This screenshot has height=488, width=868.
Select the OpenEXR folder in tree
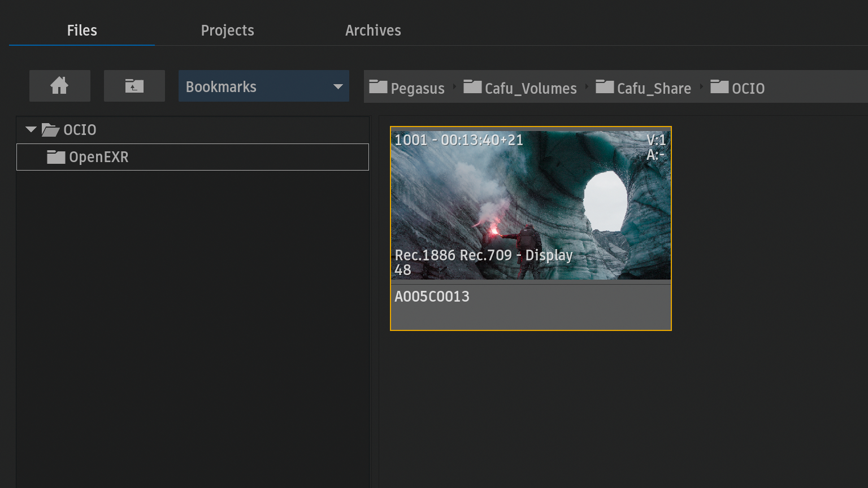193,157
